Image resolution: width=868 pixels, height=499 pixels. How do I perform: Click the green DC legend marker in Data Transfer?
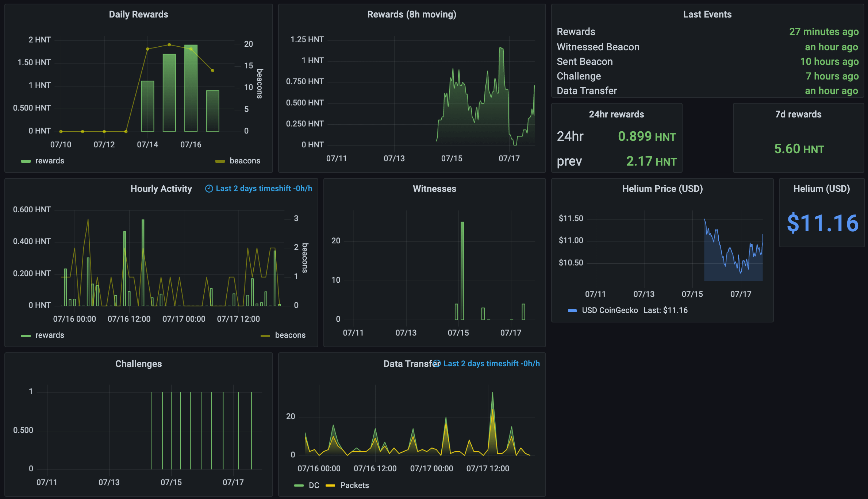pyautogui.click(x=299, y=486)
